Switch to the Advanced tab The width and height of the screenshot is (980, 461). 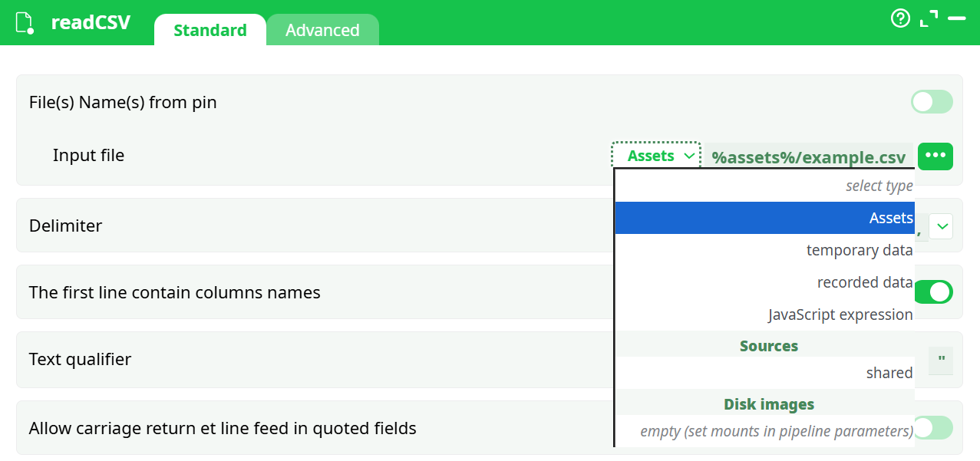coord(322,30)
